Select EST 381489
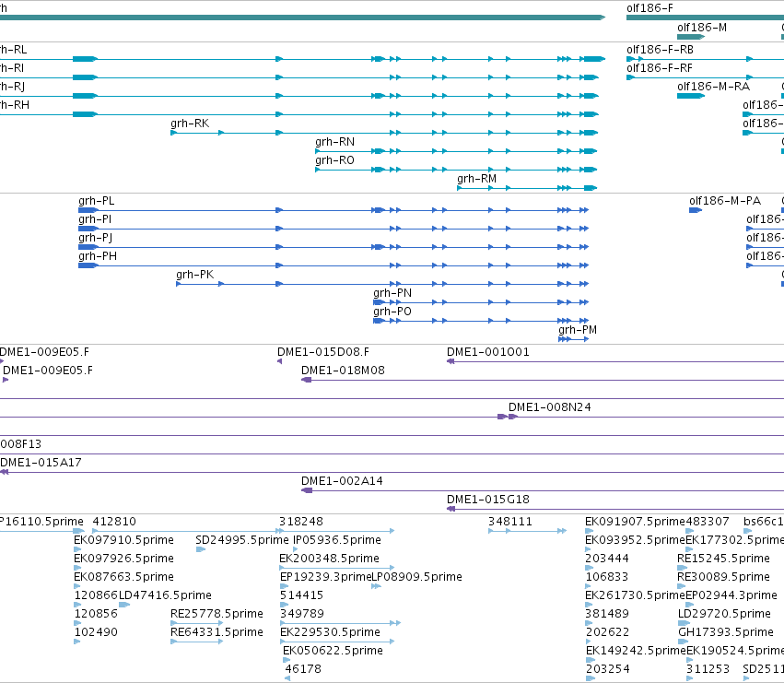Viewport: 784px width, 683px height. [607, 614]
